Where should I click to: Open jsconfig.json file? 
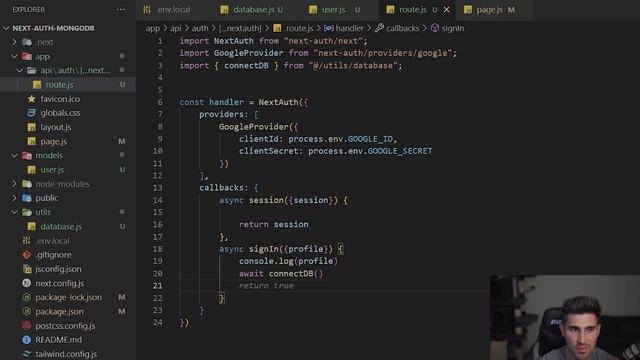pyautogui.click(x=58, y=269)
